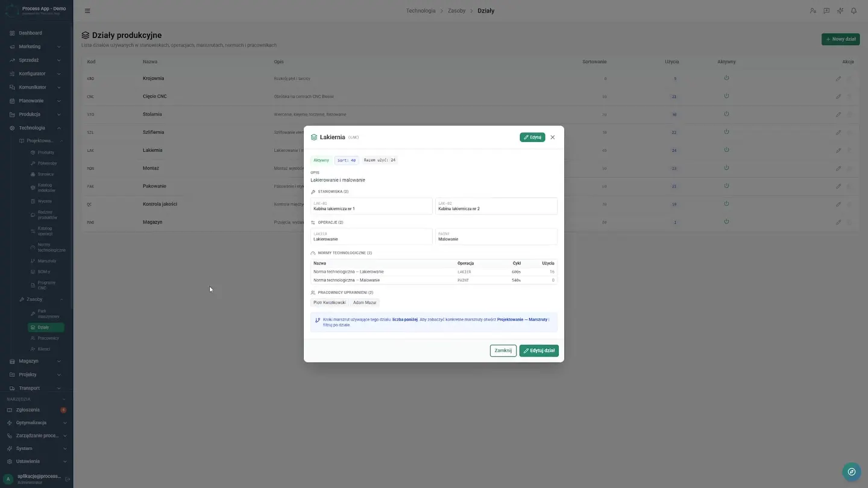This screenshot has width=868, height=488.
Task: Close the Lakiernia dialog with the X
Action: (x=553, y=137)
